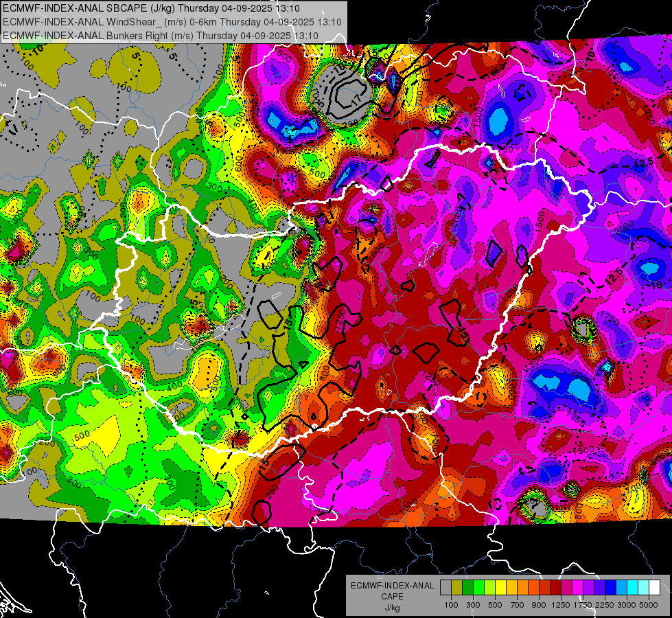Select the SBCAPE (J/kg) title line
Screen dimensions: 672x618
[x=151, y=8]
